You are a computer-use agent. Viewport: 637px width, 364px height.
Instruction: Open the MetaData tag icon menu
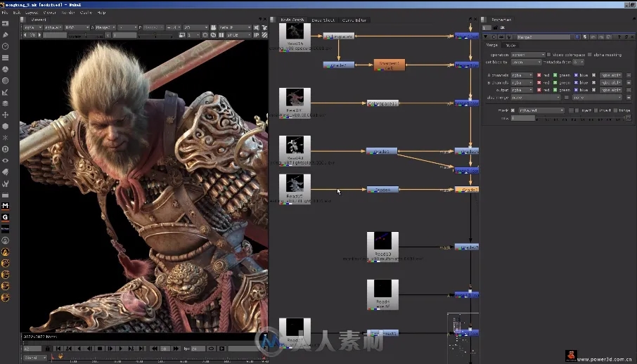click(x=6, y=172)
